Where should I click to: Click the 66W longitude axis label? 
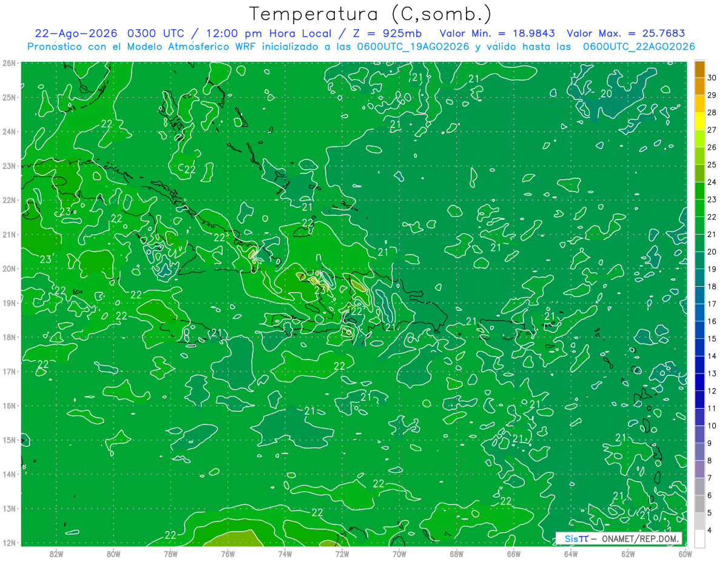click(513, 554)
